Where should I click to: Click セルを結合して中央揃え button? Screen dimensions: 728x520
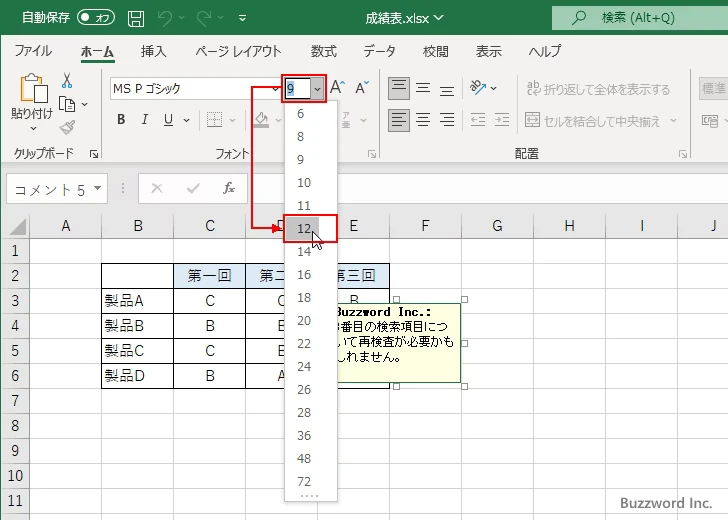[x=593, y=121]
